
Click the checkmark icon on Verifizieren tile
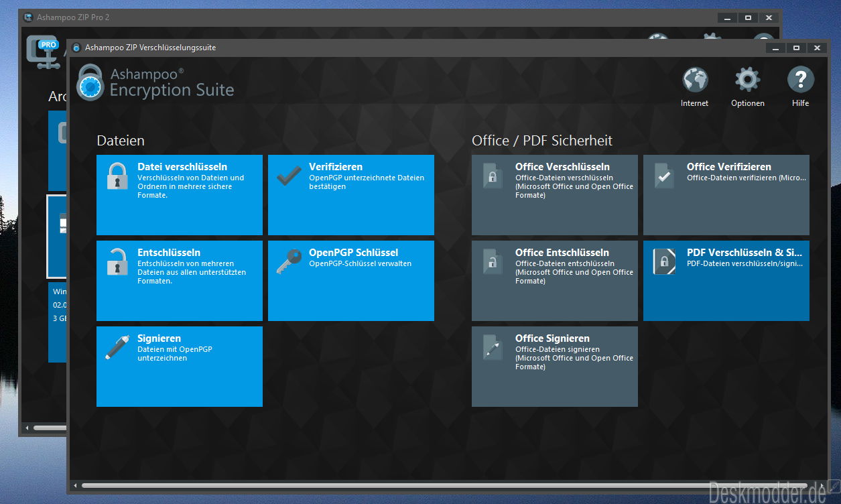289,175
